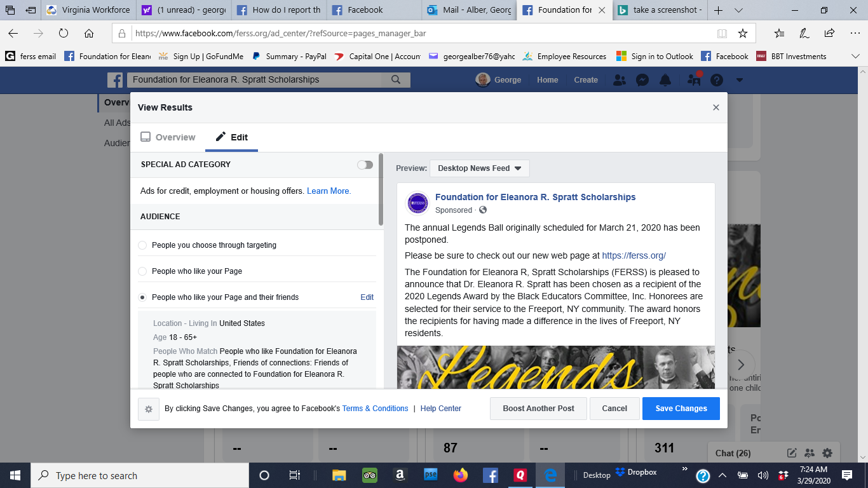Viewport: 868px width, 488px height.
Task: Click the Chat bar settings gear icon
Action: (827, 453)
